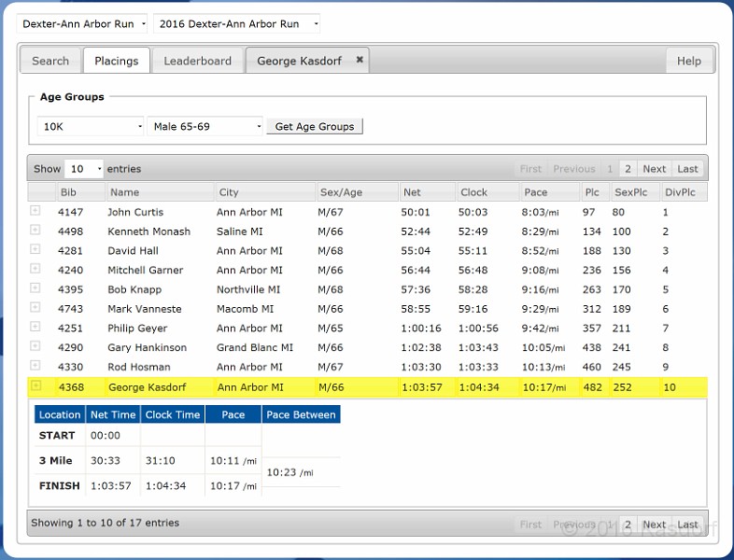Click the Get Age Groups button
The width and height of the screenshot is (734, 560).
315,126
